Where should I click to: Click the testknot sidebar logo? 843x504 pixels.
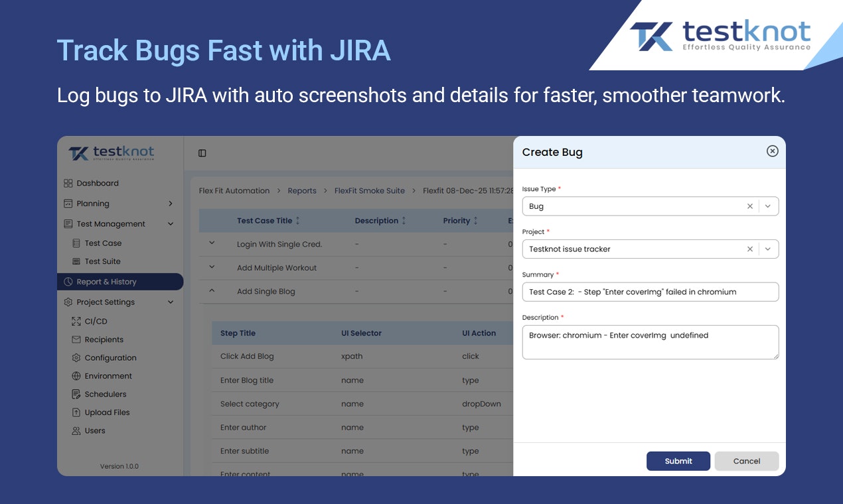point(112,153)
